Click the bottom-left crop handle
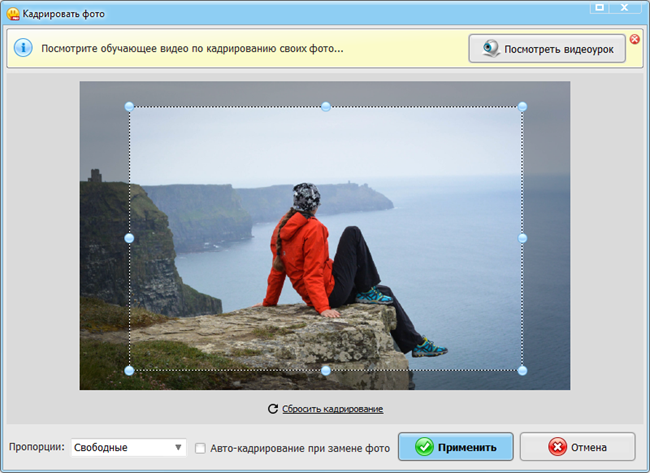 click(x=129, y=370)
